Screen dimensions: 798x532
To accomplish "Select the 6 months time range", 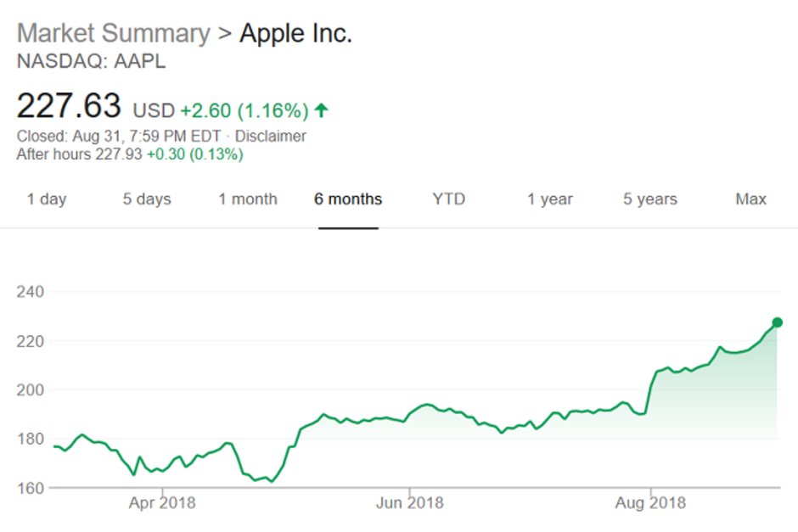I will (348, 199).
